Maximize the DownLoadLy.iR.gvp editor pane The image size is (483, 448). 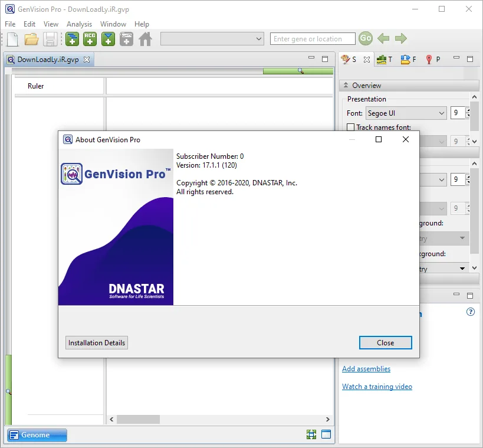tap(325, 59)
